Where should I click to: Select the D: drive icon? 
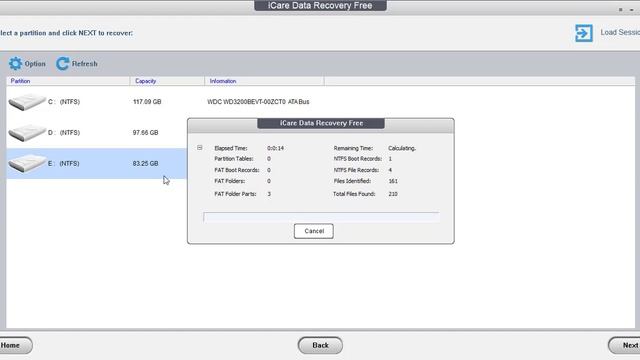point(27,133)
